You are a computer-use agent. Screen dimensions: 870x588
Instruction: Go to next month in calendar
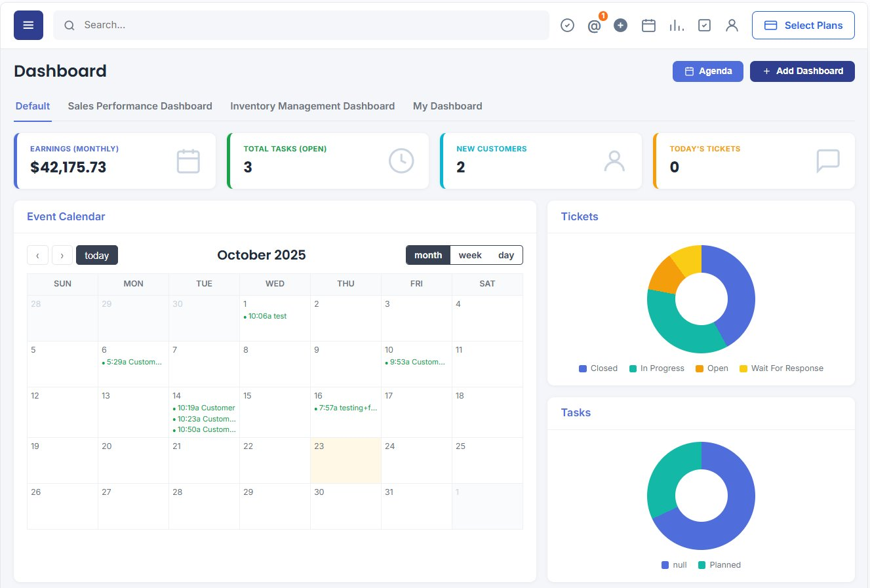click(x=62, y=255)
